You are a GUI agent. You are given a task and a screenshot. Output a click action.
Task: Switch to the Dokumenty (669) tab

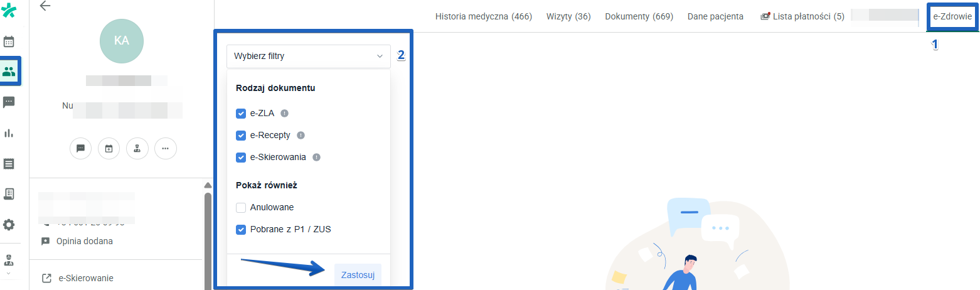[x=639, y=16]
